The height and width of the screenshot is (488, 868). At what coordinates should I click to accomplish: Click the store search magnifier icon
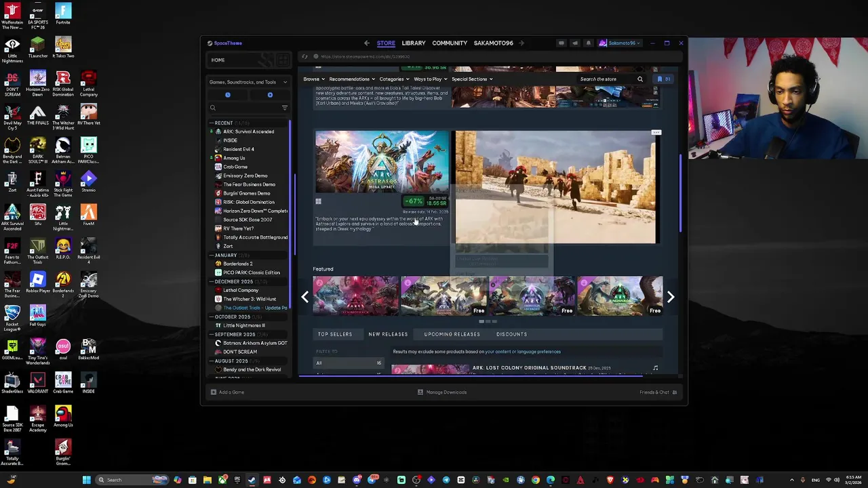pyautogui.click(x=639, y=79)
